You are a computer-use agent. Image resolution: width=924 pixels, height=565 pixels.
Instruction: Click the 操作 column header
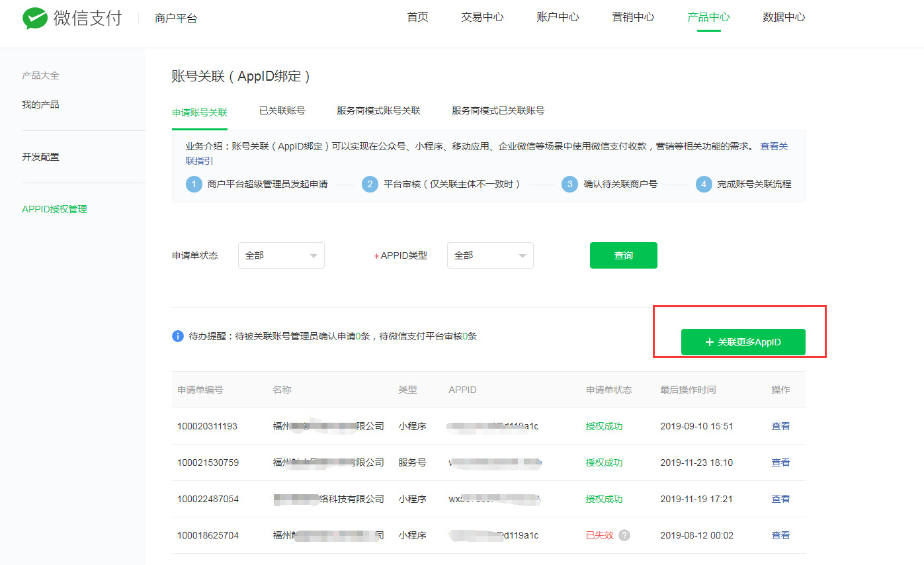pyautogui.click(x=780, y=390)
